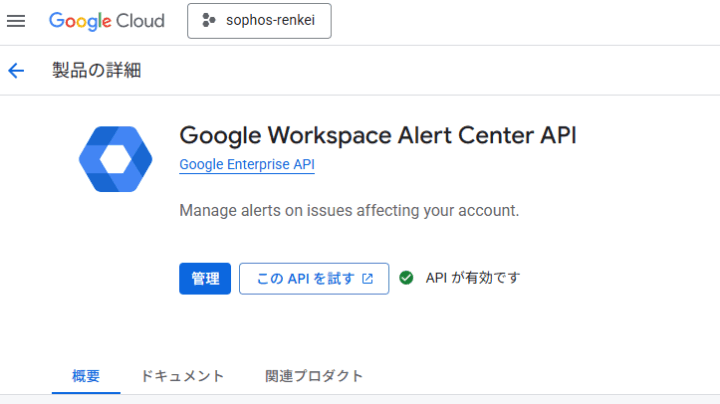The width and height of the screenshot is (720, 404).
Task: Open the sophos-renkei project selector
Action: tap(259, 21)
